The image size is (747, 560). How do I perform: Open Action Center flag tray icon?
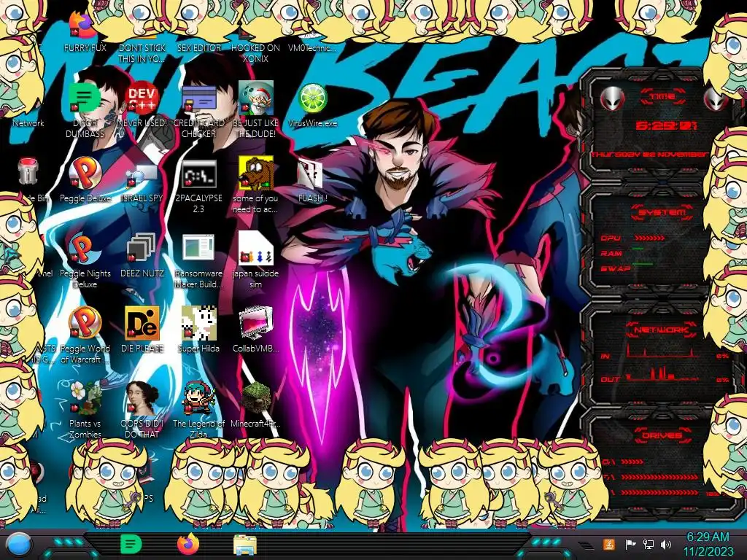point(630,544)
